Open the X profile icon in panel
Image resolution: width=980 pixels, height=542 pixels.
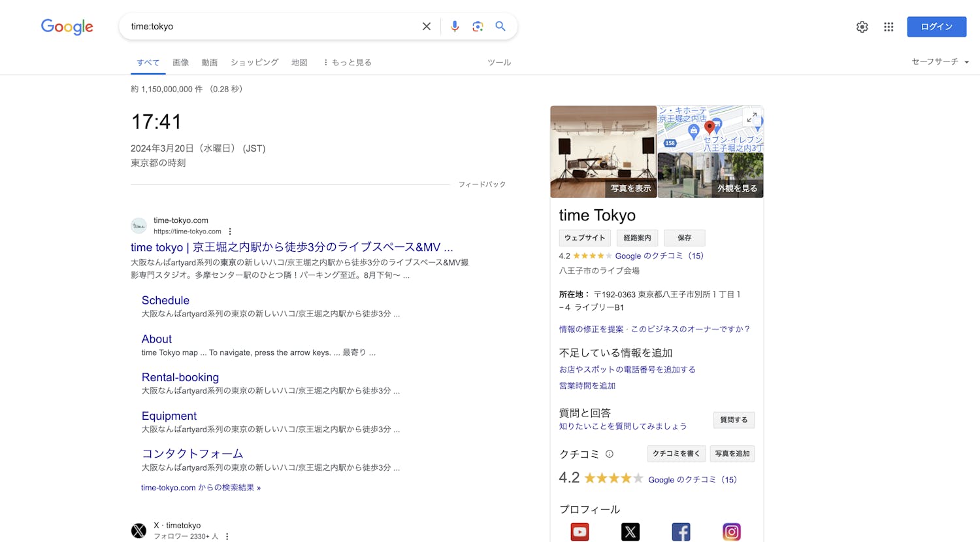[630, 532]
